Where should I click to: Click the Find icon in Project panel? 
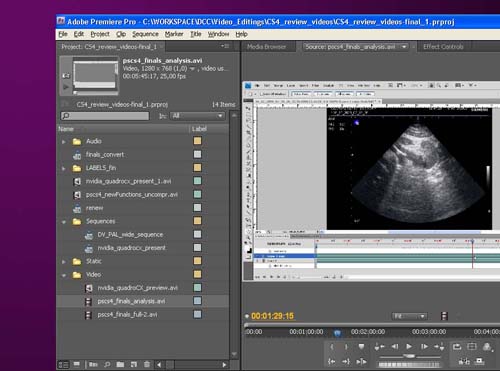point(107,364)
